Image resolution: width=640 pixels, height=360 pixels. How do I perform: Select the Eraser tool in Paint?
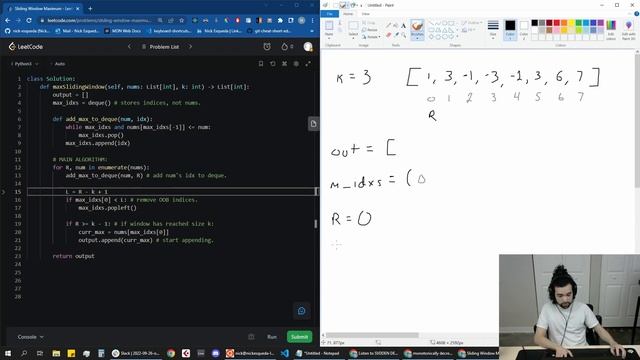[388, 35]
